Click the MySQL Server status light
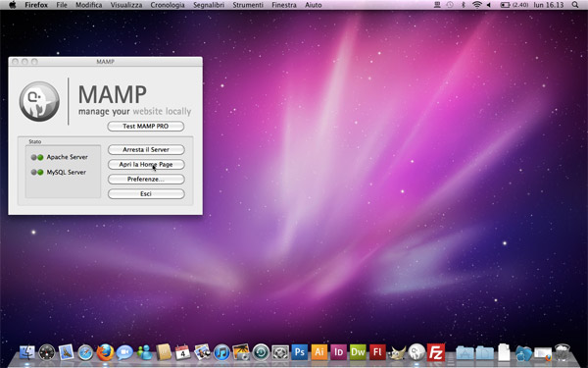588x368 pixels. coord(37,173)
